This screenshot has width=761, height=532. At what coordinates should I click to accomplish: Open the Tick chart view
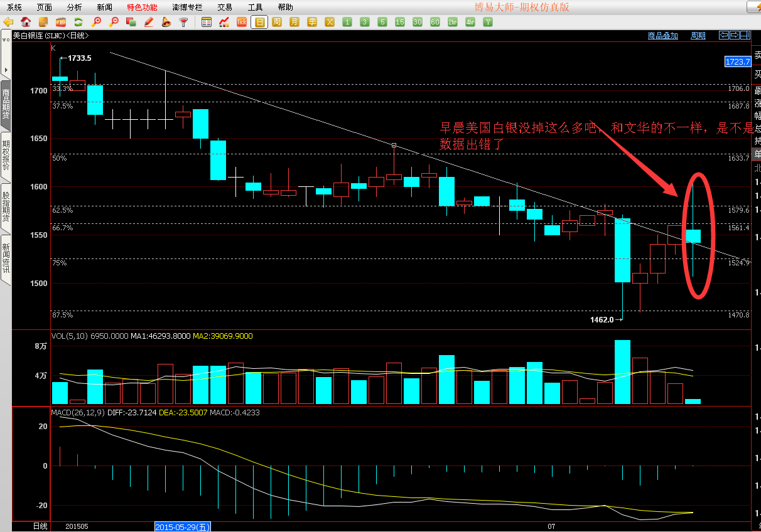241,22
